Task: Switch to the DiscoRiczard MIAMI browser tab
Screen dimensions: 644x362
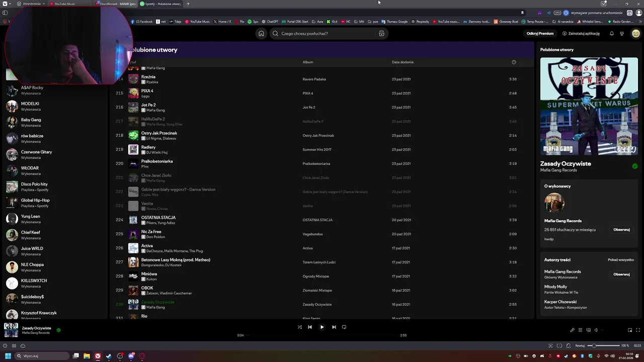Action: [116, 4]
